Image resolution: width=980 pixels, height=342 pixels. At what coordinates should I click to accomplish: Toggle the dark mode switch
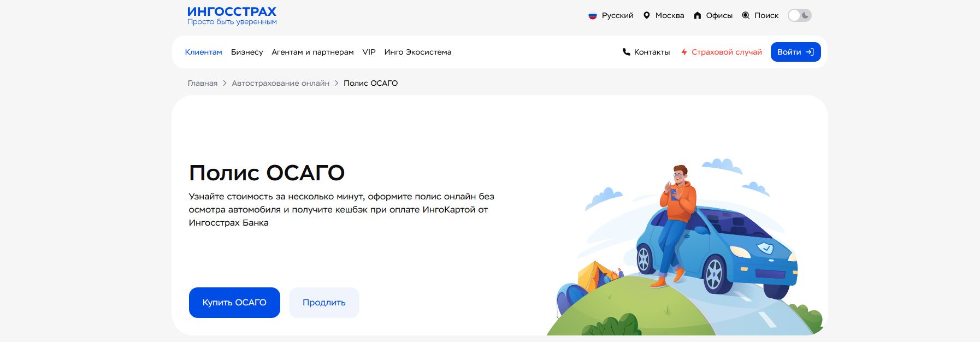pyautogui.click(x=800, y=15)
